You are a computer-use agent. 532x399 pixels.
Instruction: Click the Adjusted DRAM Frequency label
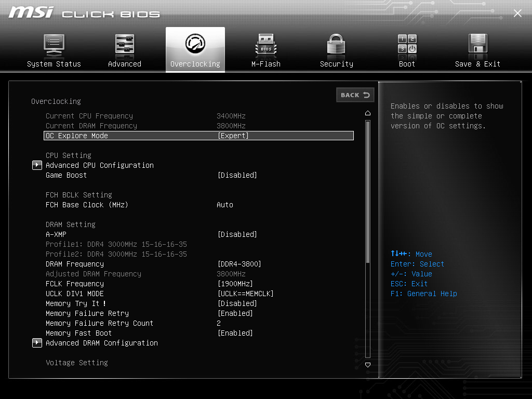pyautogui.click(x=94, y=274)
